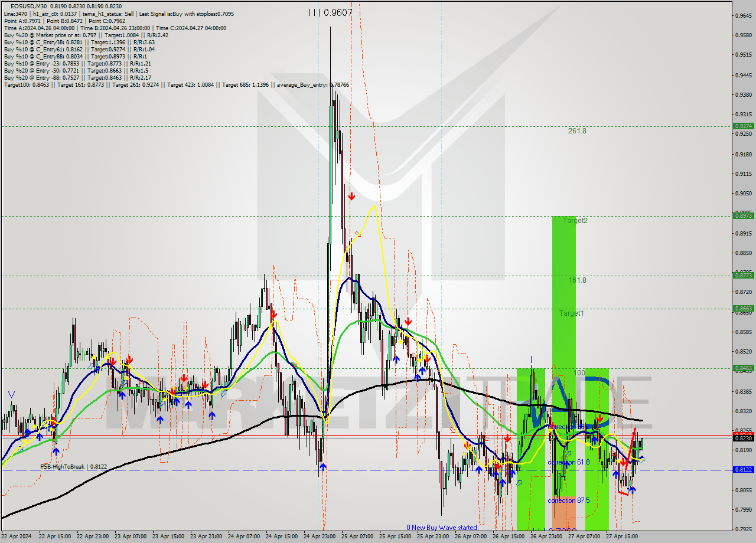The width and height of the screenshot is (756, 543).
Task: Select the Target1 text label
Action: tap(571, 313)
